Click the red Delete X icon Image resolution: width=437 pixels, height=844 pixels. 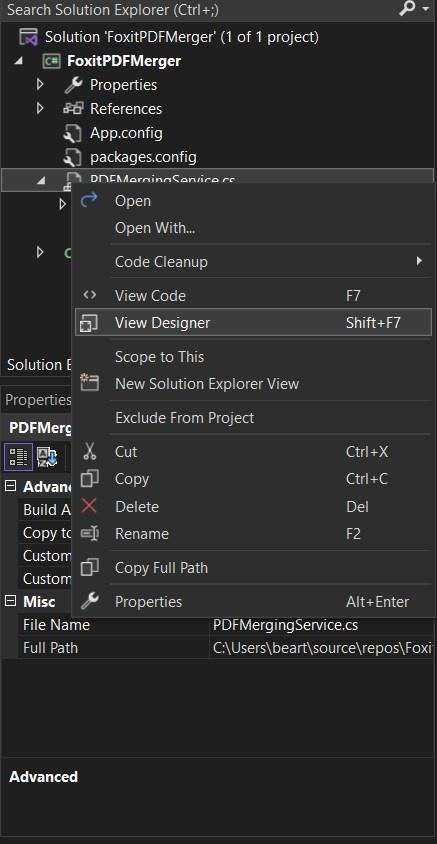point(89,506)
